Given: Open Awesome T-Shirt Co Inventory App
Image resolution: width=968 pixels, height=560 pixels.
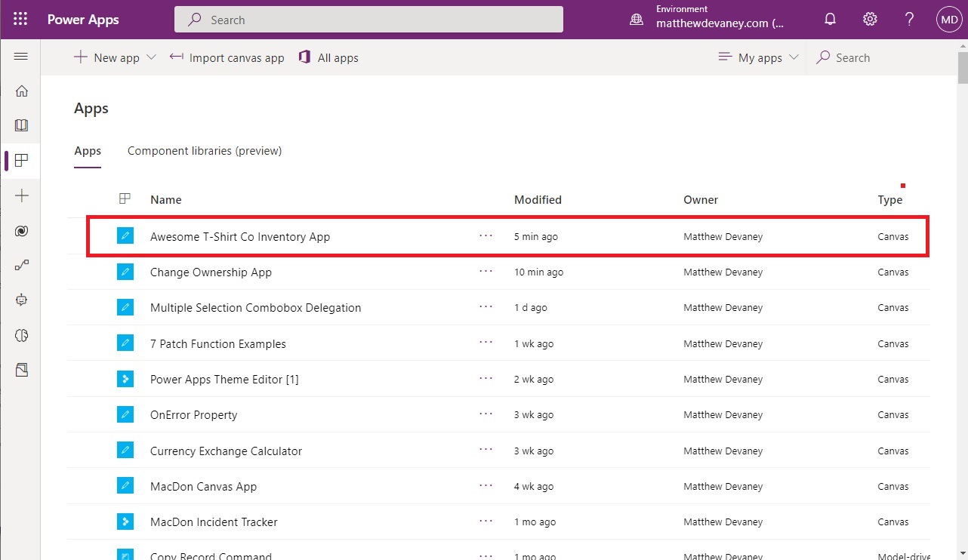Looking at the screenshot, I should 239,236.
